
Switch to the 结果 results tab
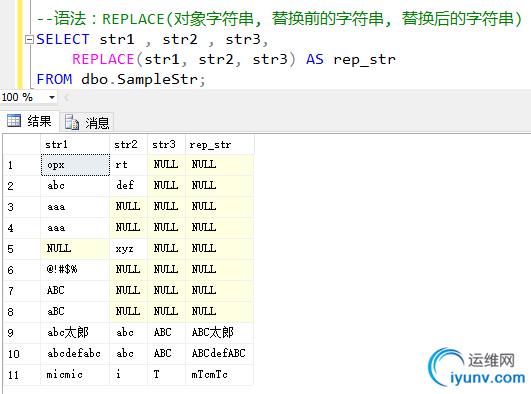tap(30, 121)
